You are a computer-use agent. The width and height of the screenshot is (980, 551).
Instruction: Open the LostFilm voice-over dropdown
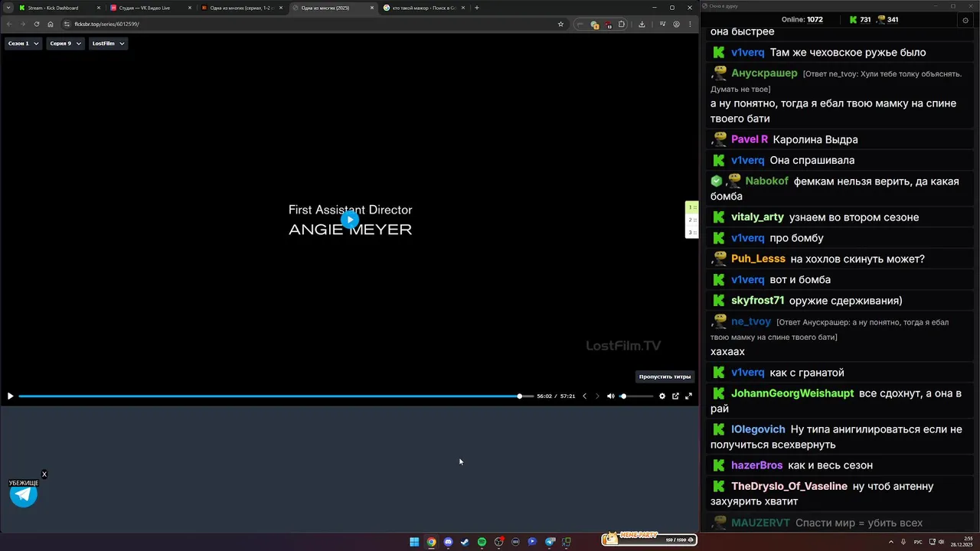108,44
